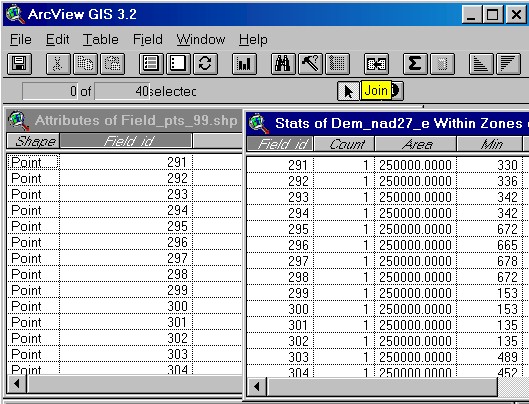The image size is (529, 404).
Task: Click Field_id column header in Attributes table
Action: coord(126,141)
